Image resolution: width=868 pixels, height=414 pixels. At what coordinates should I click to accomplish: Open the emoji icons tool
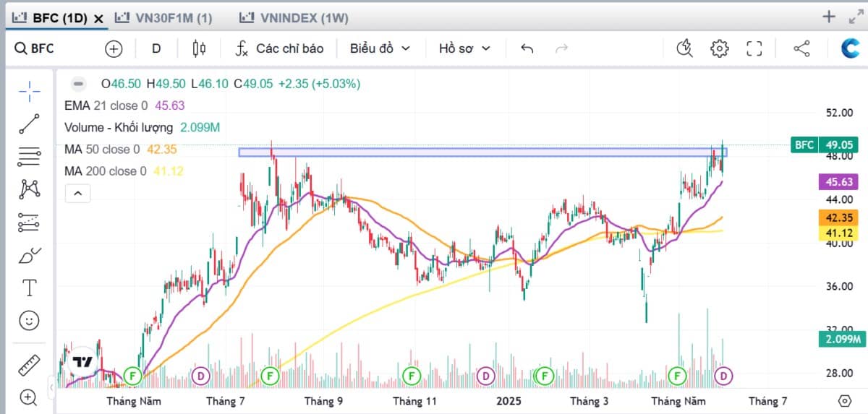point(29,320)
